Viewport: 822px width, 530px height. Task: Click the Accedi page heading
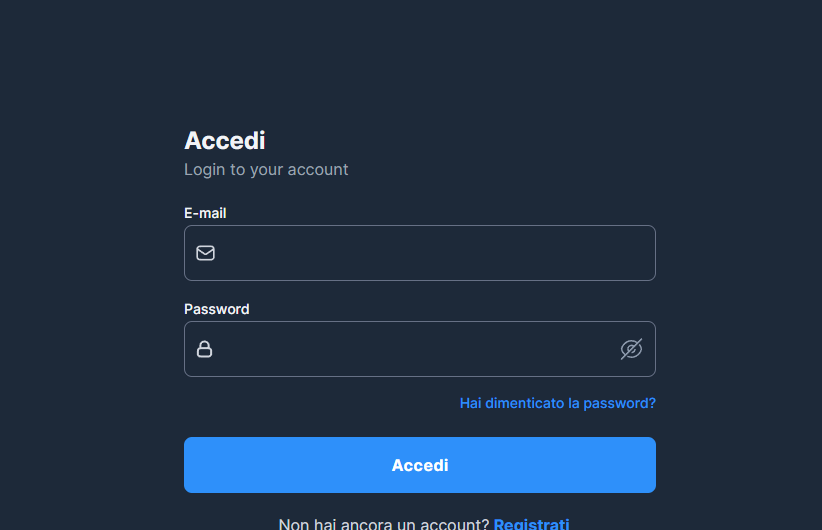pos(224,141)
